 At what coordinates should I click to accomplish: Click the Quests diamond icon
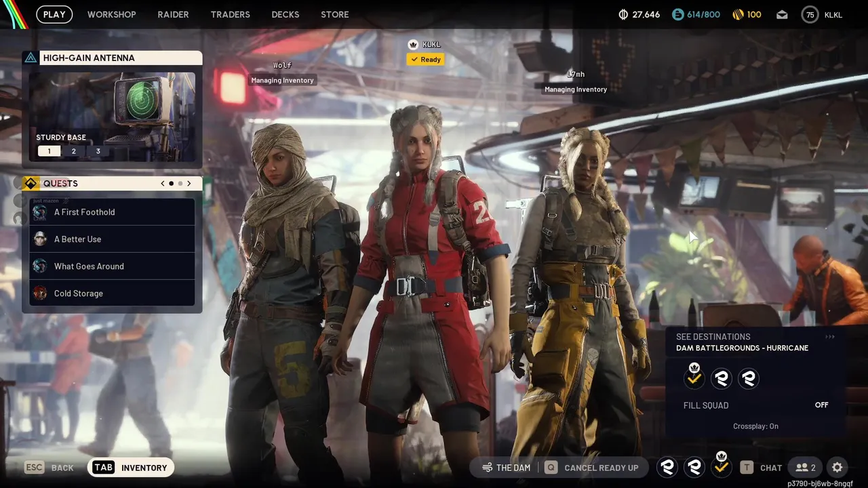click(x=31, y=184)
